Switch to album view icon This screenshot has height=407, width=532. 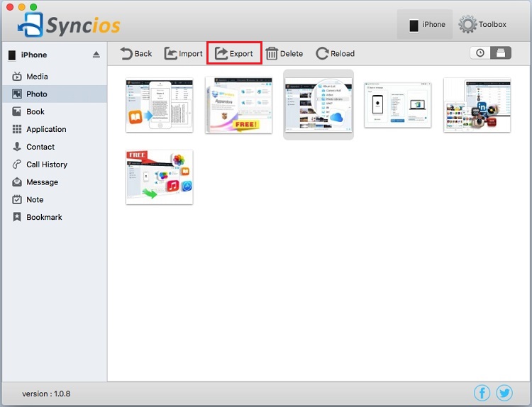[x=501, y=53]
